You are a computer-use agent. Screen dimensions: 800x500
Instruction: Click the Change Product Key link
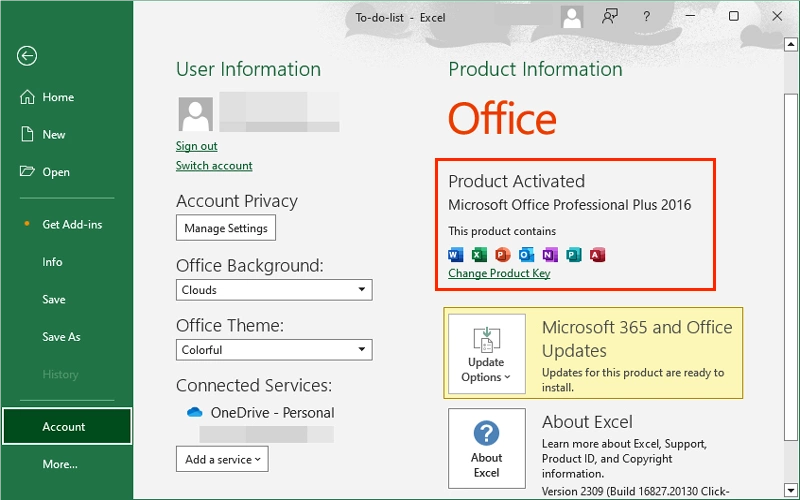pyautogui.click(x=499, y=273)
